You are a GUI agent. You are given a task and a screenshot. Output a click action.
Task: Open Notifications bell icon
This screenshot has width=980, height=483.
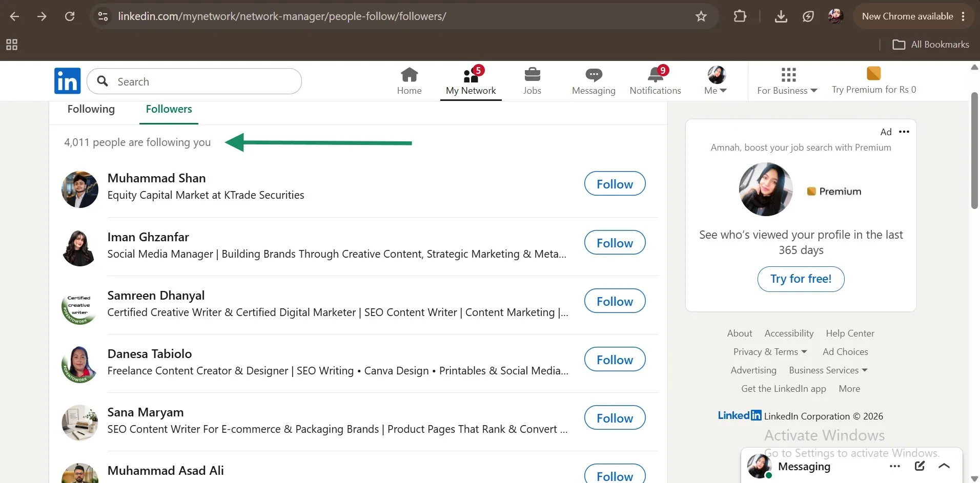655,81
